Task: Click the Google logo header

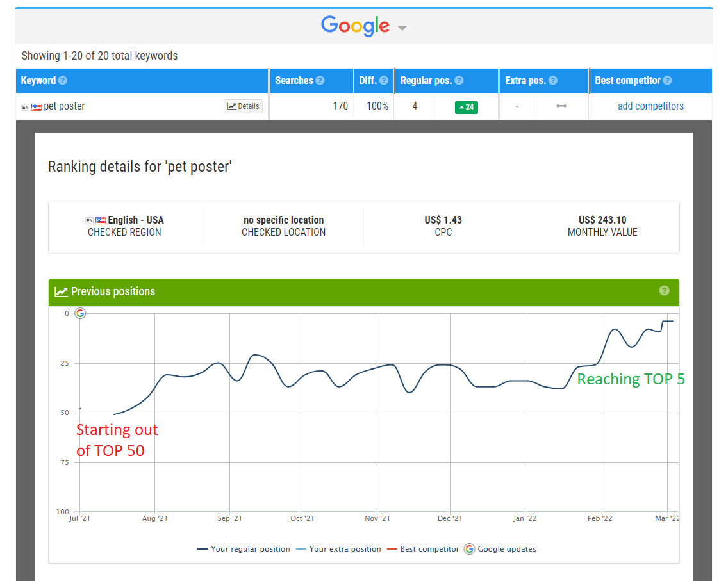Action: [355, 26]
